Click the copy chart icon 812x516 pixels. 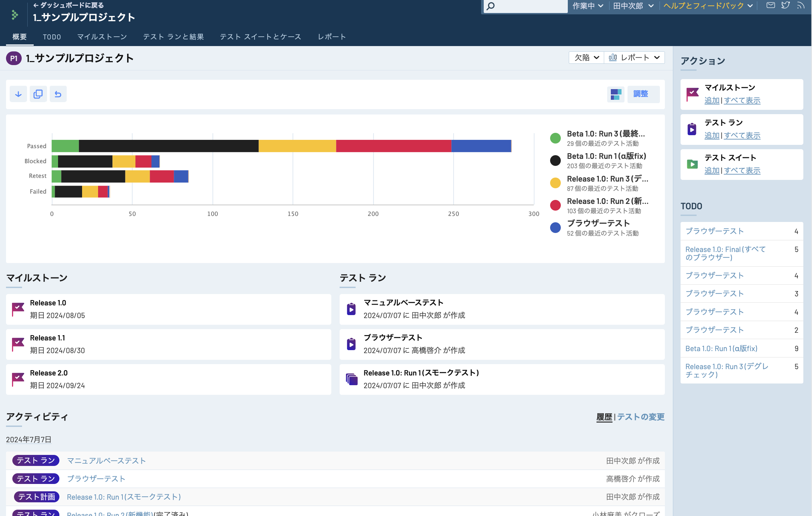coord(38,94)
